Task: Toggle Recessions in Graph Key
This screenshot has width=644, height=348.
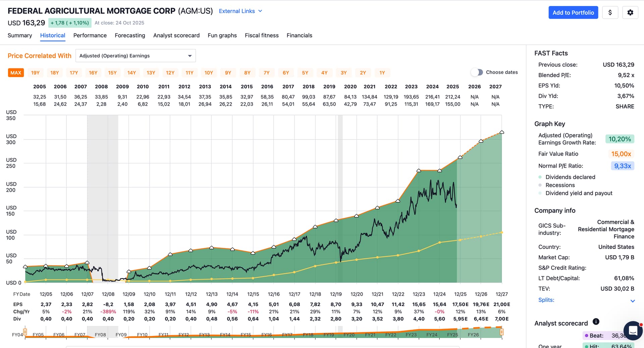Action: click(560, 185)
